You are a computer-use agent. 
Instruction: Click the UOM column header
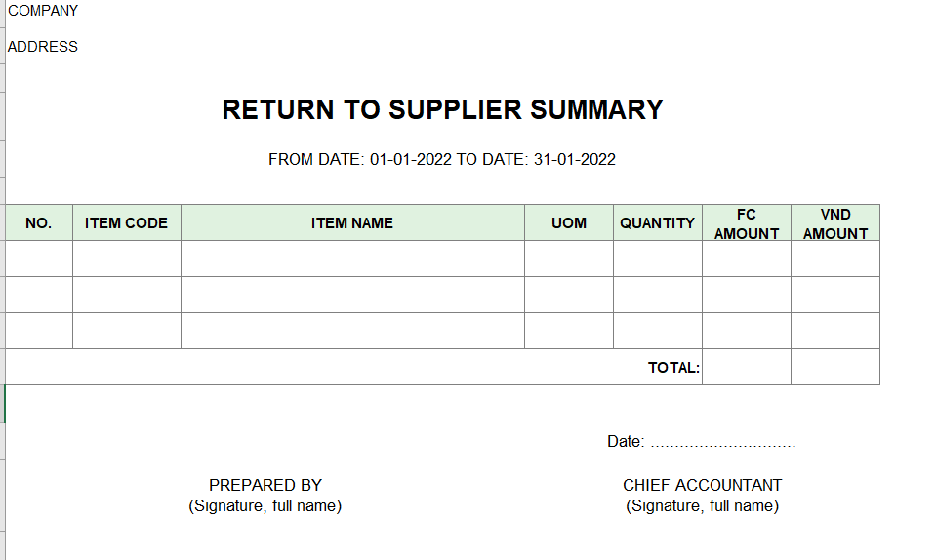click(569, 223)
